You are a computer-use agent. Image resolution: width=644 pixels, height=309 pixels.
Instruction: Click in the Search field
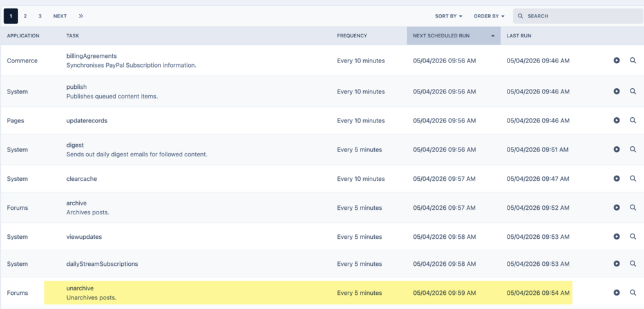[578, 16]
